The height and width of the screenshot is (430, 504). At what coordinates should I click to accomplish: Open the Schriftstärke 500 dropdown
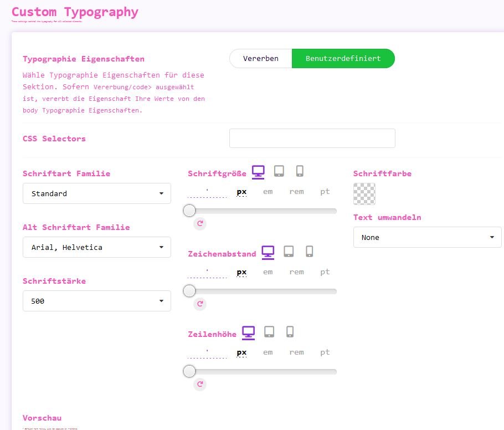[x=97, y=301]
